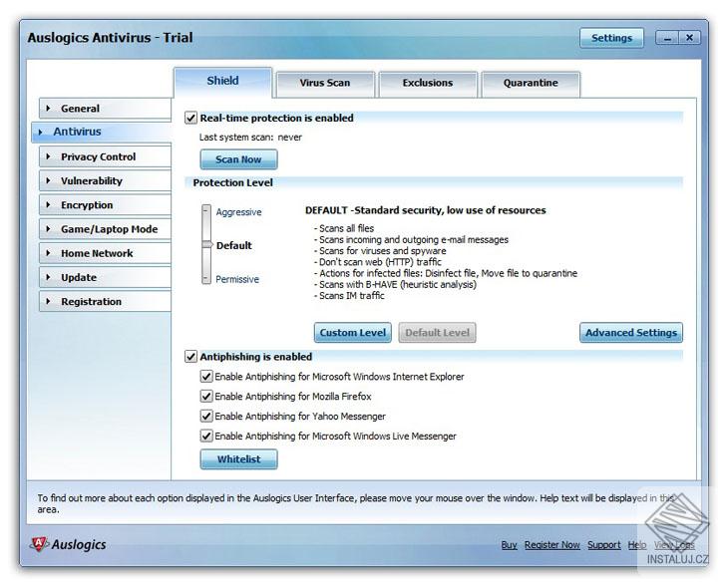728x586 pixels.
Task: Uncheck Antiphishing is enabled
Action: tap(190, 357)
